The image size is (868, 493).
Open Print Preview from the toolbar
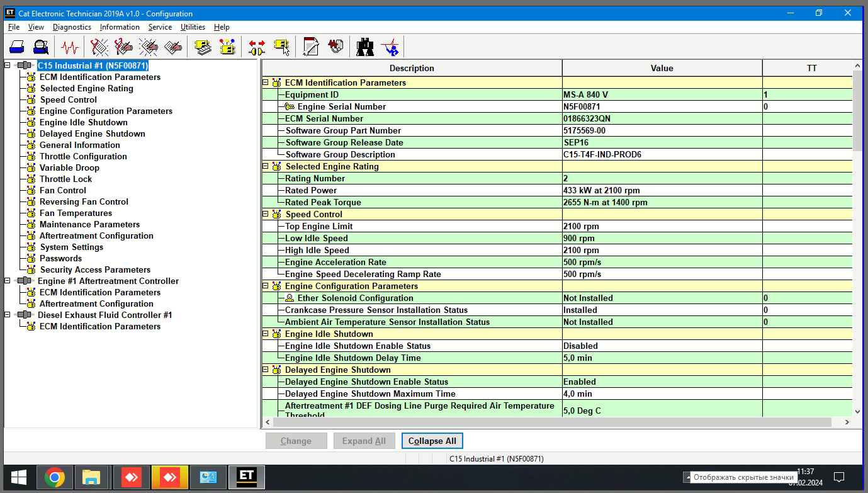click(x=41, y=47)
